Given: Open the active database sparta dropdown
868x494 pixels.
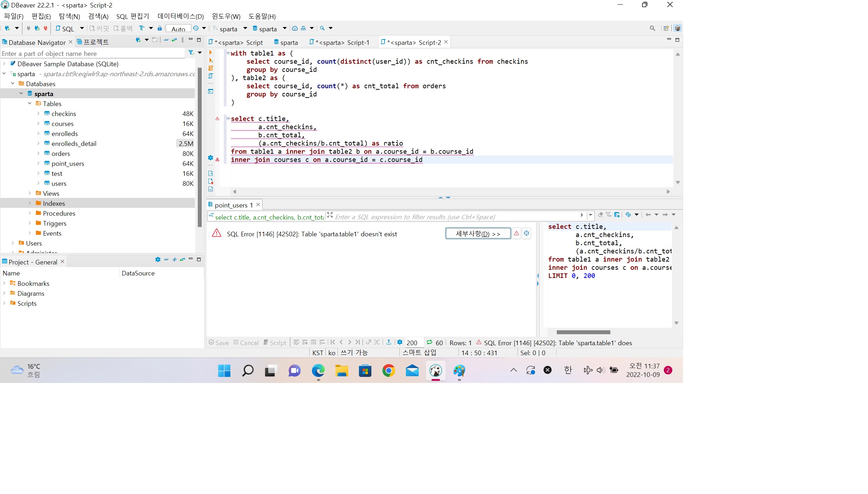Looking at the screenshot, I should (x=285, y=28).
